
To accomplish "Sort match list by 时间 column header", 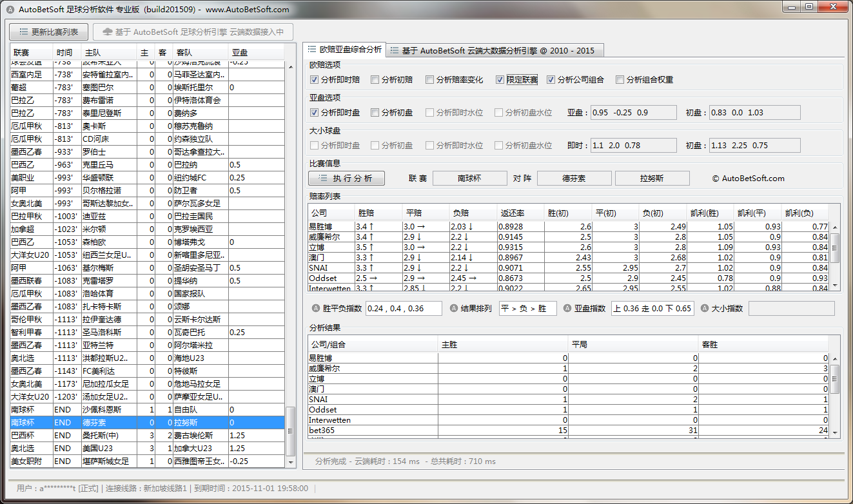I will 68,53.
